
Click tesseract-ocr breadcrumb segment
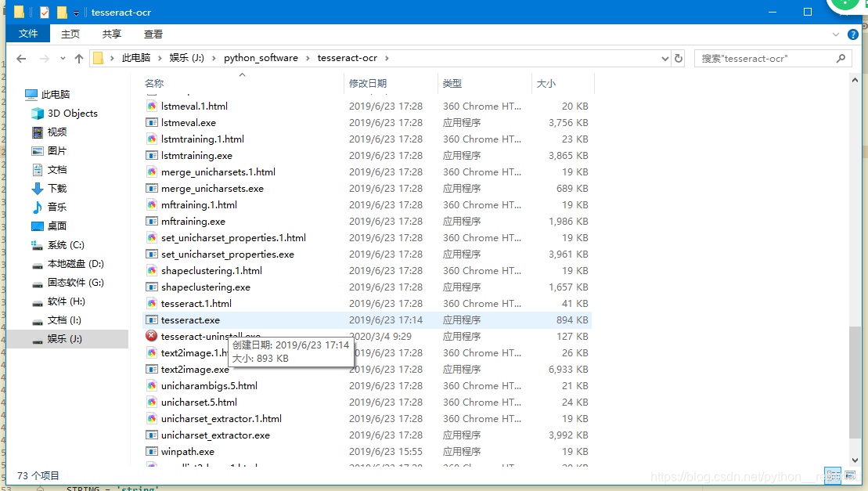347,58
